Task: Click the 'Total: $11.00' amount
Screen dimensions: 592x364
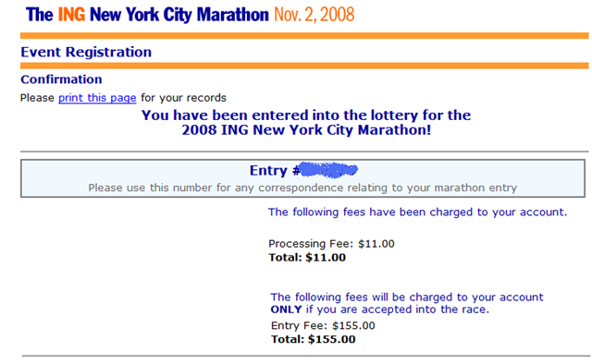Action: (x=307, y=258)
